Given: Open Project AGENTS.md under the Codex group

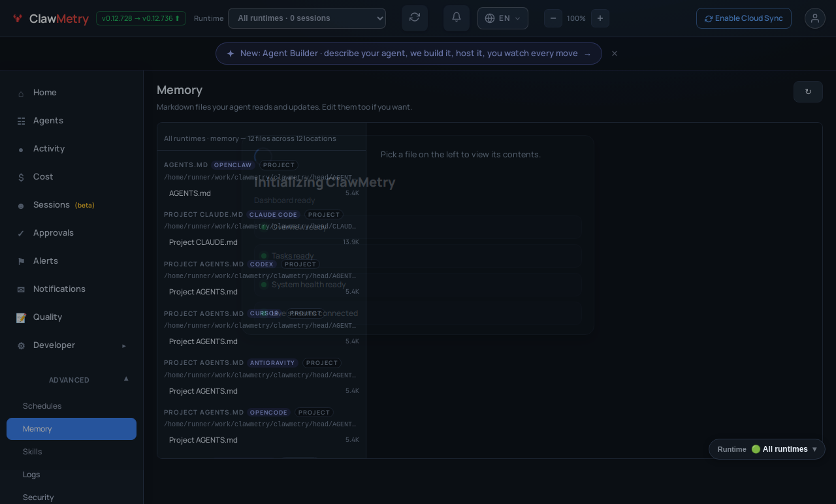Looking at the screenshot, I should click(261, 292).
